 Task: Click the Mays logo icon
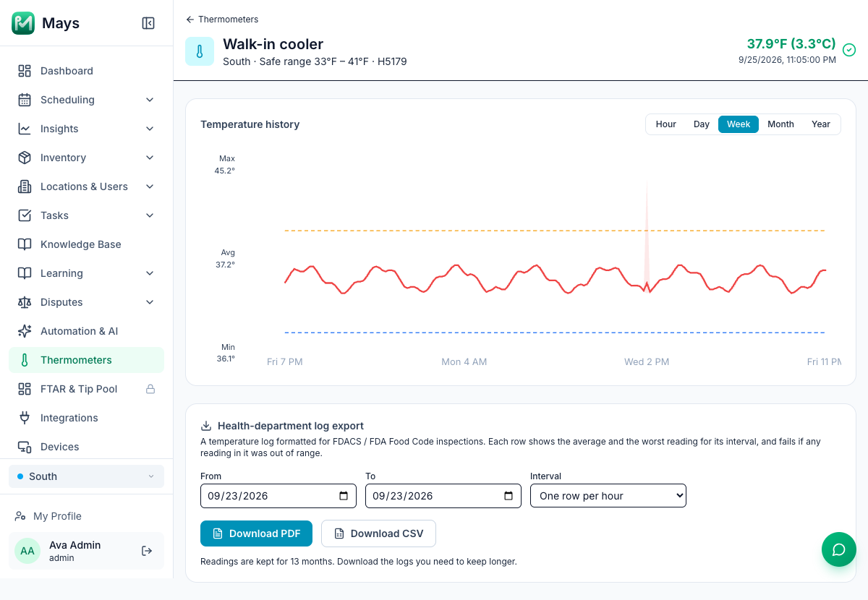tap(23, 23)
